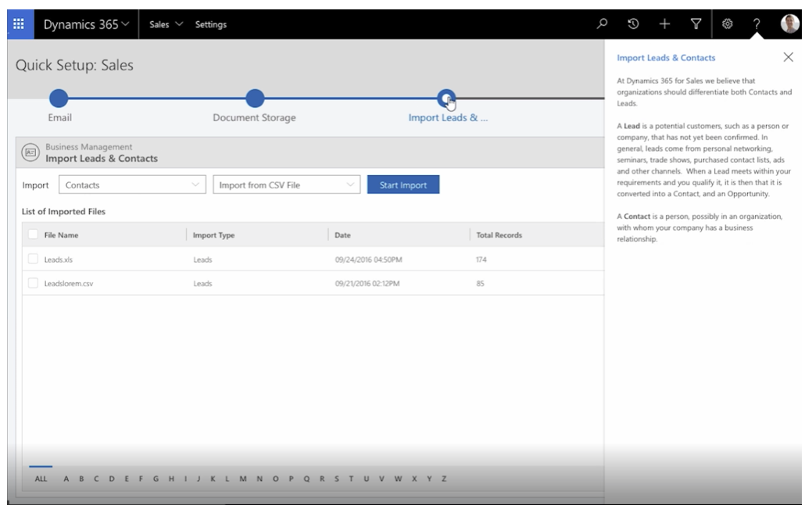Sort by Import Type column header
This screenshot has height=516, width=812.
coord(213,235)
